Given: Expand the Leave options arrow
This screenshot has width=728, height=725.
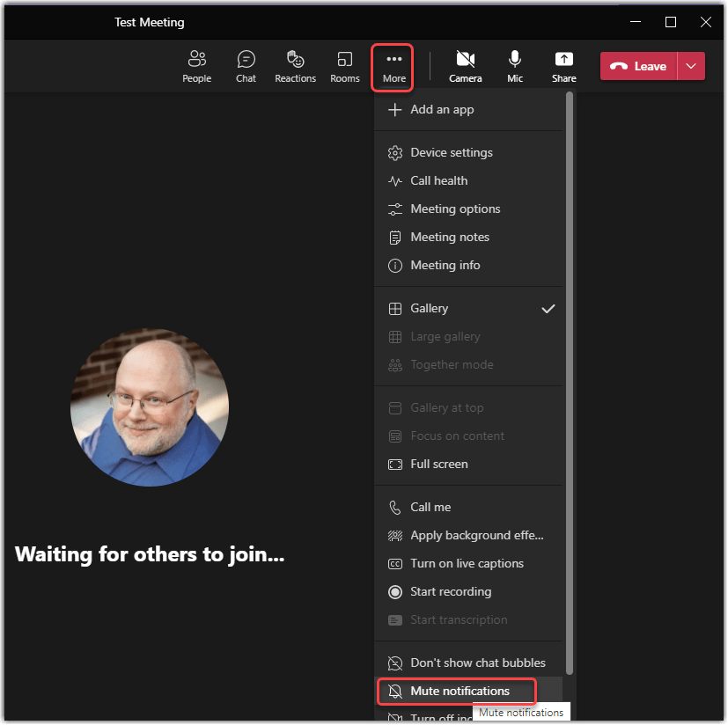Looking at the screenshot, I should (692, 66).
